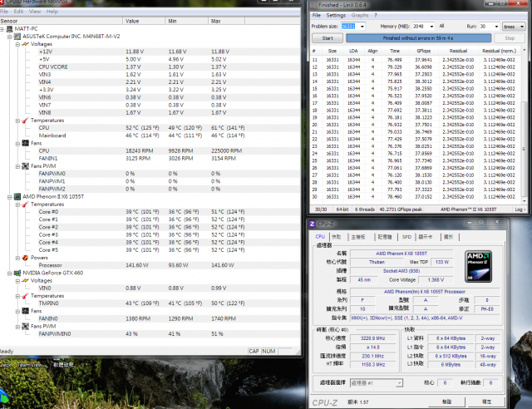
Task: Collapse the ASUSTeK Computer INC. node
Action: [x=9, y=37]
